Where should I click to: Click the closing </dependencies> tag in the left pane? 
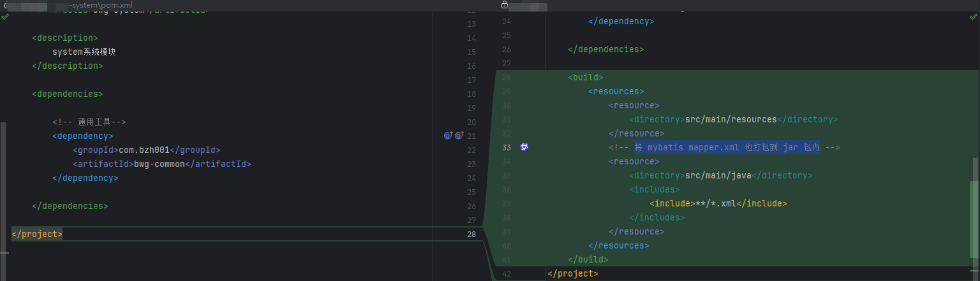tap(70, 206)
